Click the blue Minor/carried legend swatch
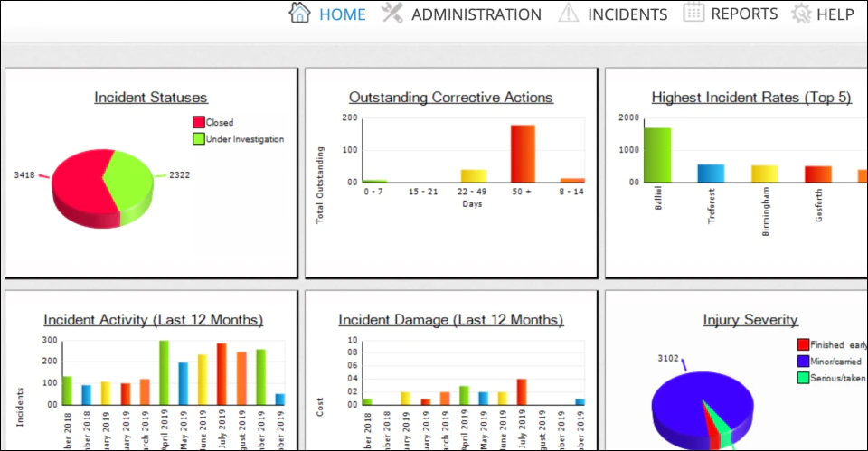 click(803, 362)
